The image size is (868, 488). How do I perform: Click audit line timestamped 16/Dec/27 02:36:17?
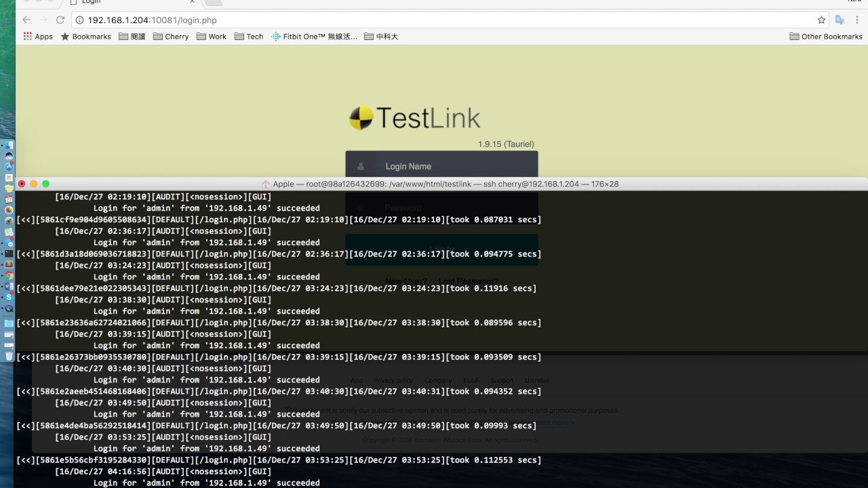163,231
